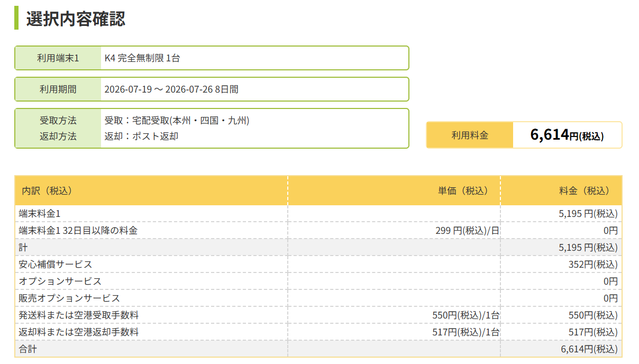Click the 選択内容確認 heading
Viewport: 639px width, 364px height.
[76, 18]
